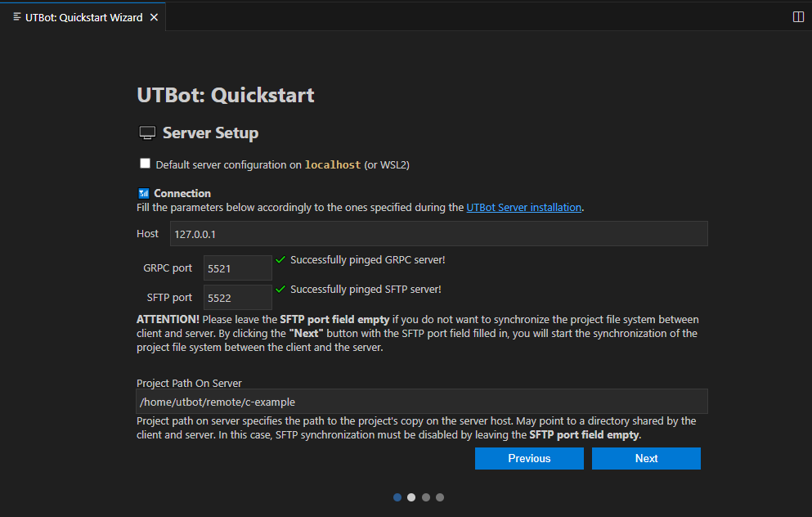This screenshot has height=517, width=812.
Task: Click the monitor icon beside Server Setup
Action: click(147, 133)
